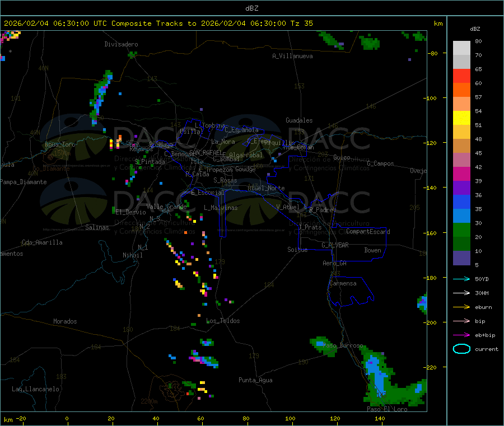Image resolution: width=504 pixels, height=426 pixels.
Task: Click the Salinas place label
Action: (x=97, y=227)
